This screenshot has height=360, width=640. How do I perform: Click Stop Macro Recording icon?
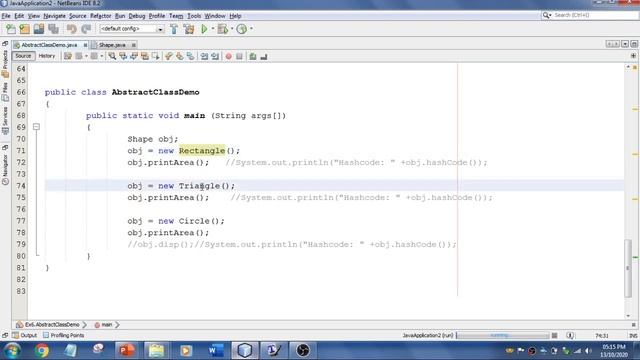point(240,56)
